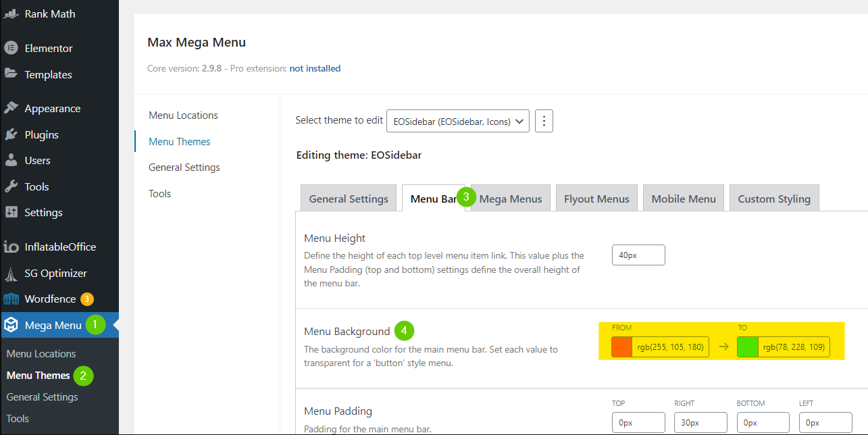868x435 pixels.
Task: Click the Max Mega Menu page heading
Action: pyautogui.click(x=197, y=43)
